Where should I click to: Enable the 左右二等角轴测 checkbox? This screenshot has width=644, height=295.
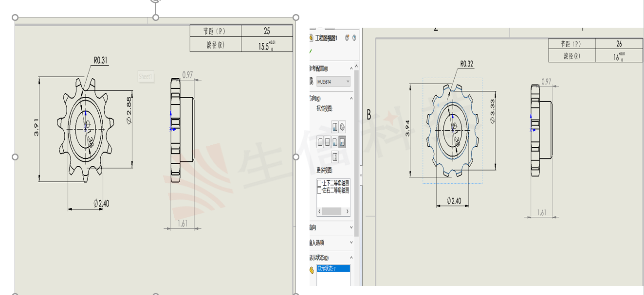pos(319,191)
